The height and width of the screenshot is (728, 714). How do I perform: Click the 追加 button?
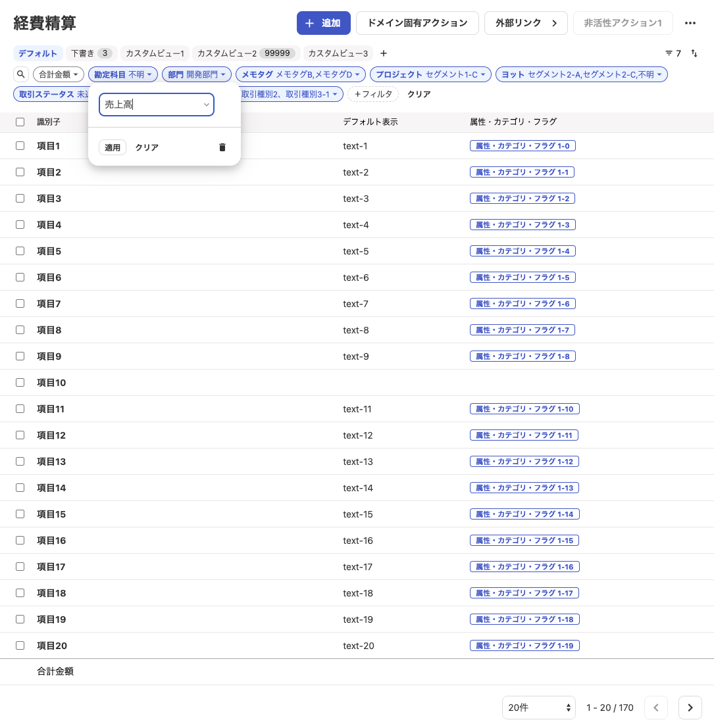tap(323, 23)
